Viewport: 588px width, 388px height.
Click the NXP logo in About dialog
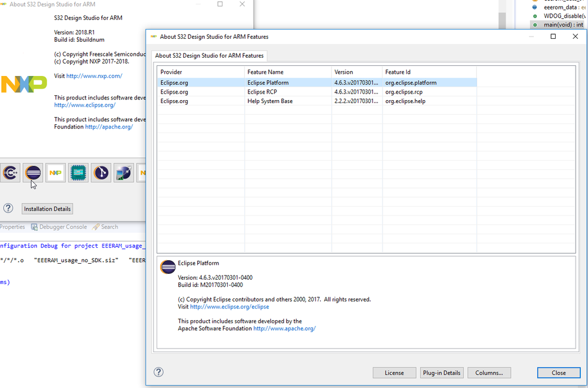click(x=24, y=84)
